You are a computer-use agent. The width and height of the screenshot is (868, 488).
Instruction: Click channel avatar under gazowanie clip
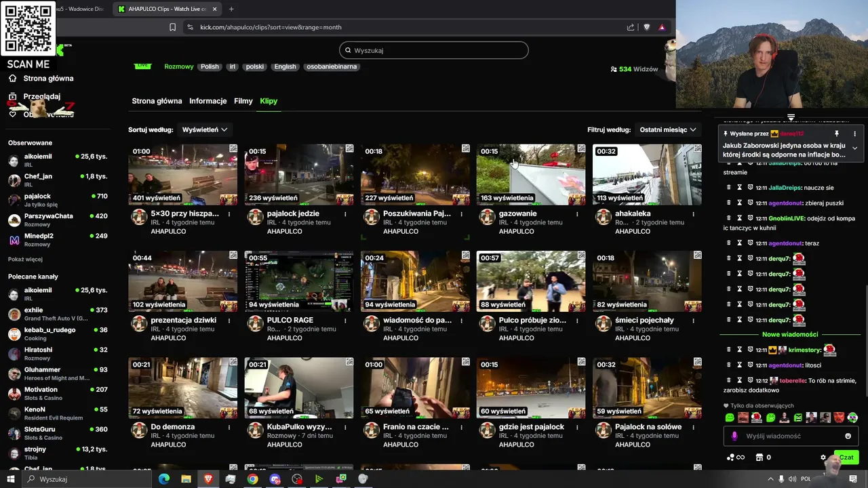coord(487,217)
